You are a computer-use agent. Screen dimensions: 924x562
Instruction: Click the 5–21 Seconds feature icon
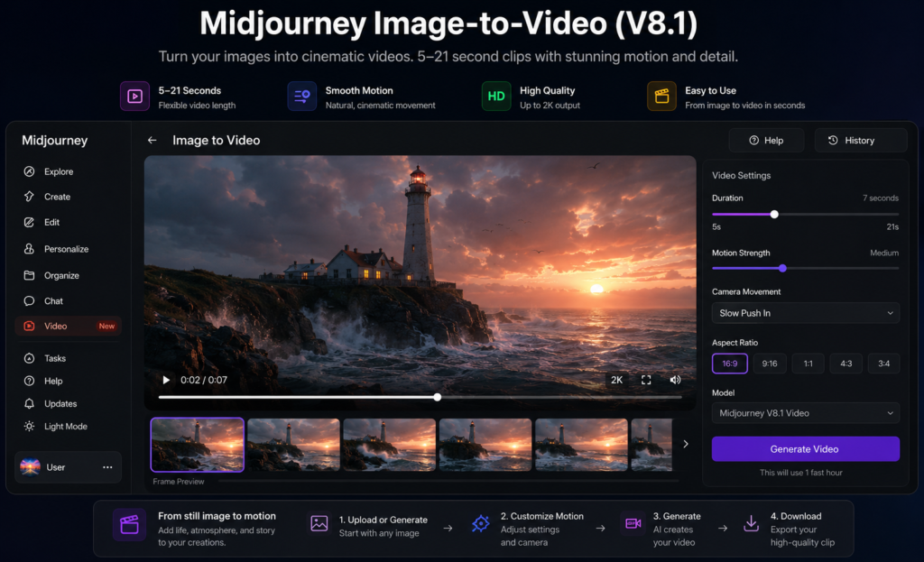[x=134, y=96]
